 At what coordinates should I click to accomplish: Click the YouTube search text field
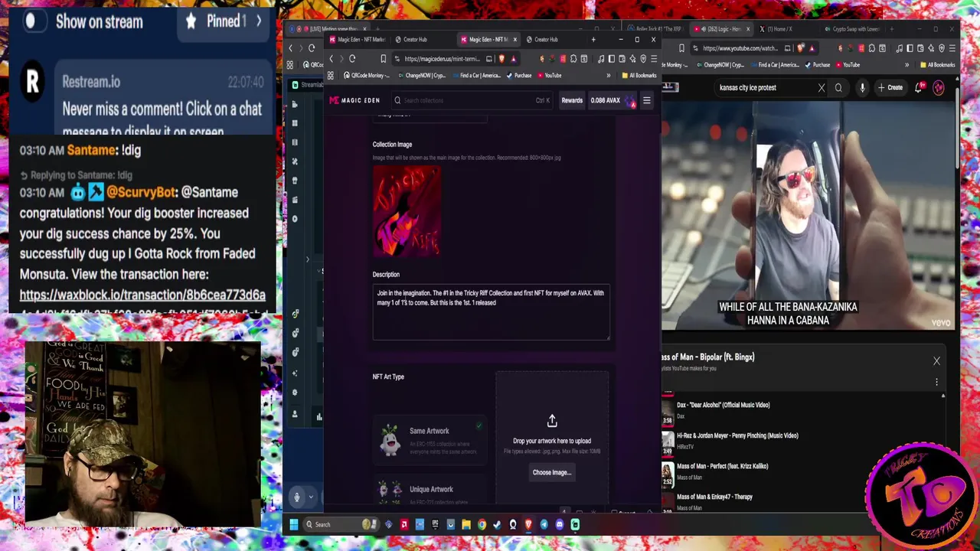coord(766,88)
